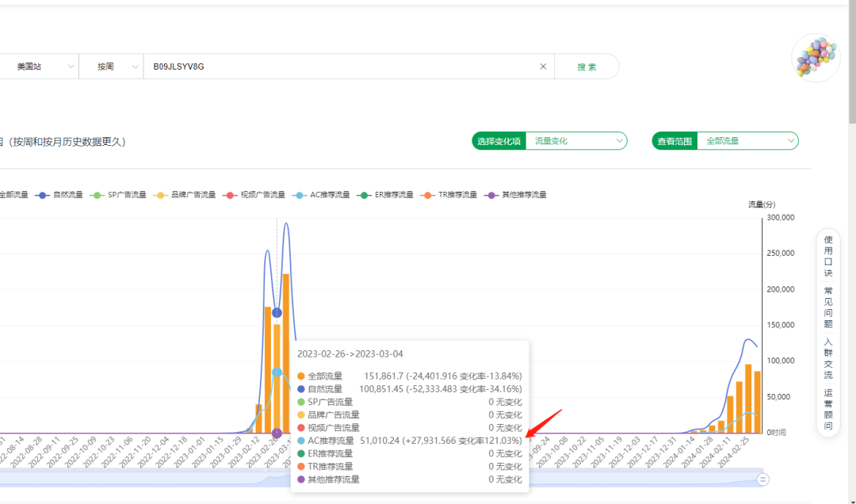Toggle 品牌广告流量 legend series
Screen dimensions: 856x504
click(x=185, y=195)
